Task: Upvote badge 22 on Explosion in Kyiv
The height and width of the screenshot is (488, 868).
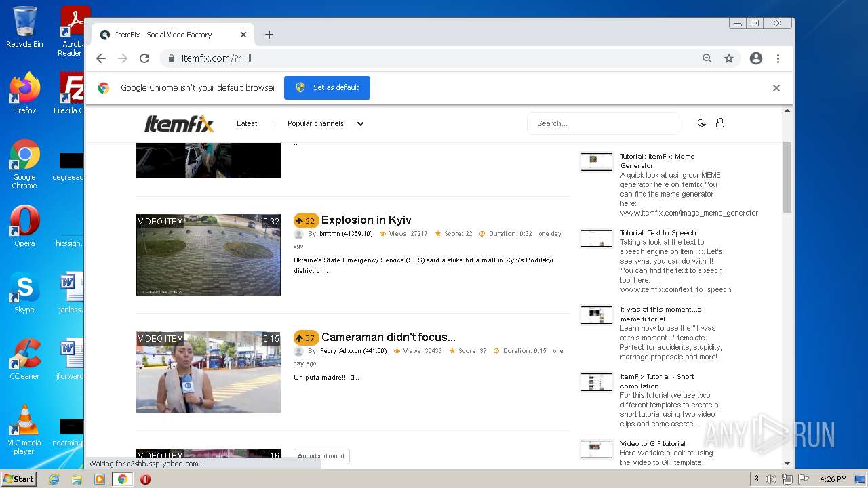Action: 306,220
